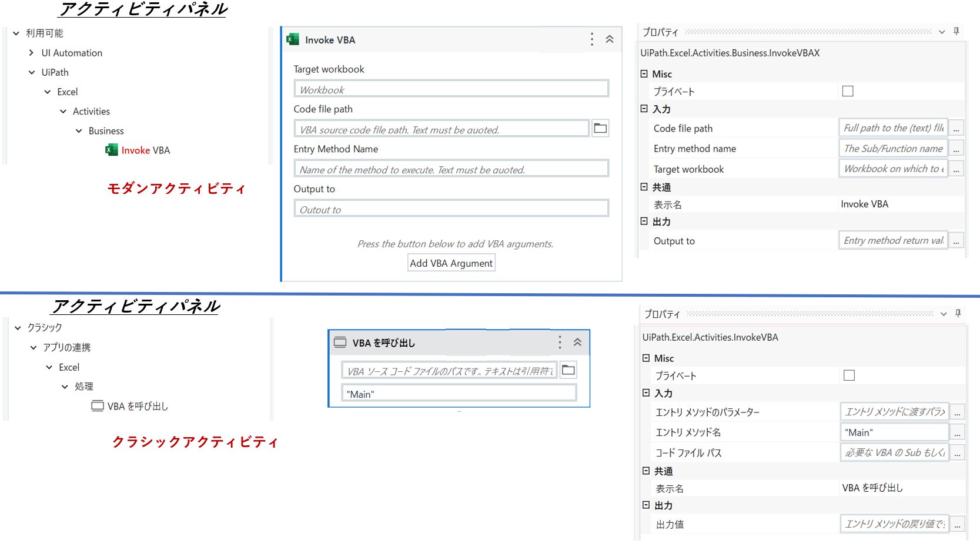The width and height of the screenshot is (980, 547).
Task: Collapse the Excel node under UiPath
Action: (x=48, y=92)
